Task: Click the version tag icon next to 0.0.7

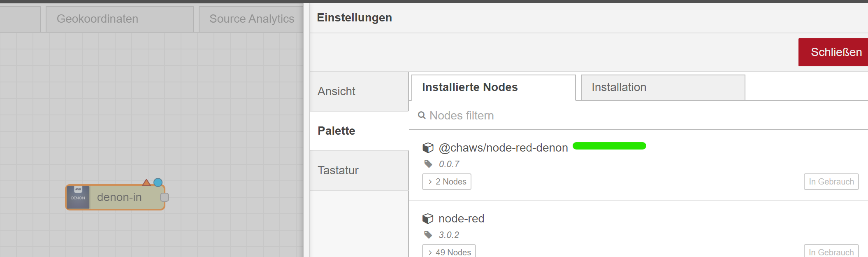Action: [x=428, y=164]
